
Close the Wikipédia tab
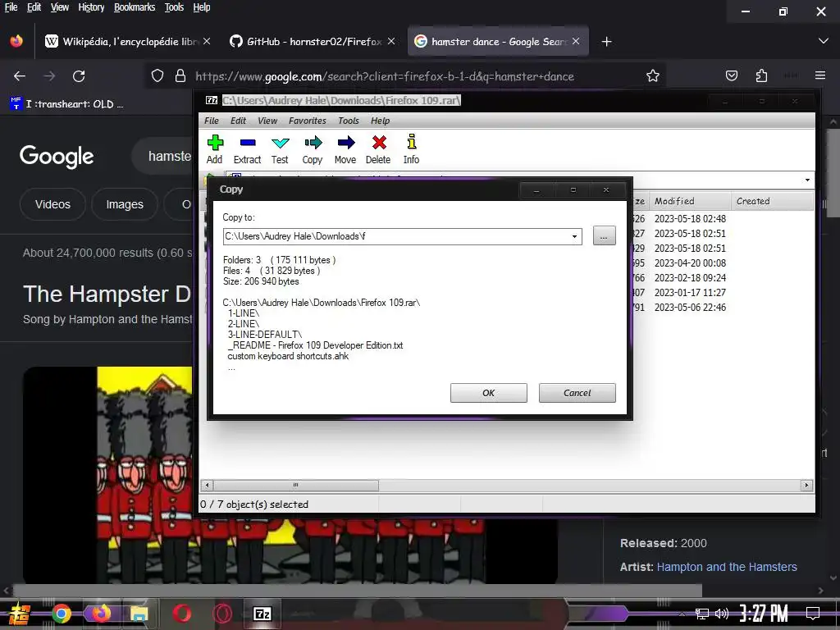207,41
